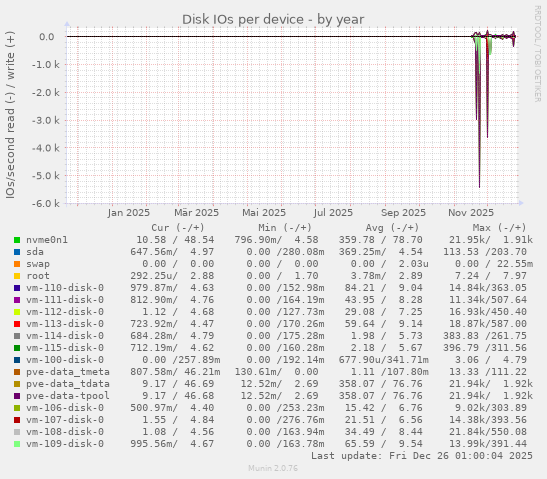Click the nvme0n1 green legend color swatch

[x=17, y=240]
